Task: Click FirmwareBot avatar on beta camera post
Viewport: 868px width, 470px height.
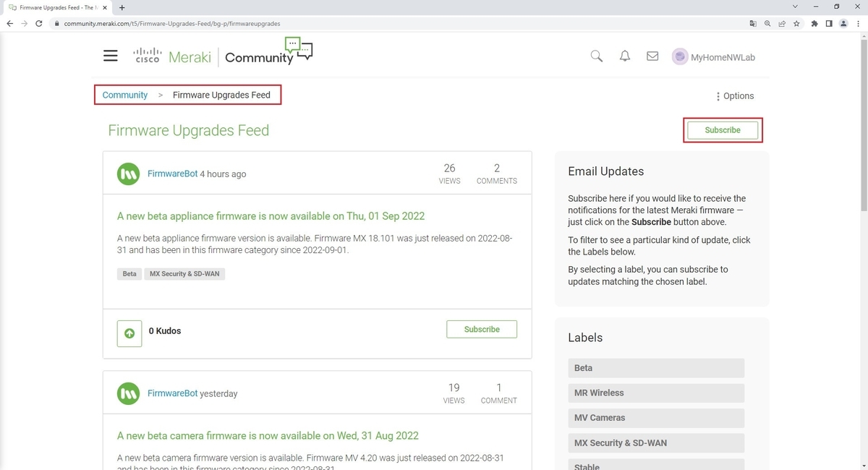Action: coord(129,394)
